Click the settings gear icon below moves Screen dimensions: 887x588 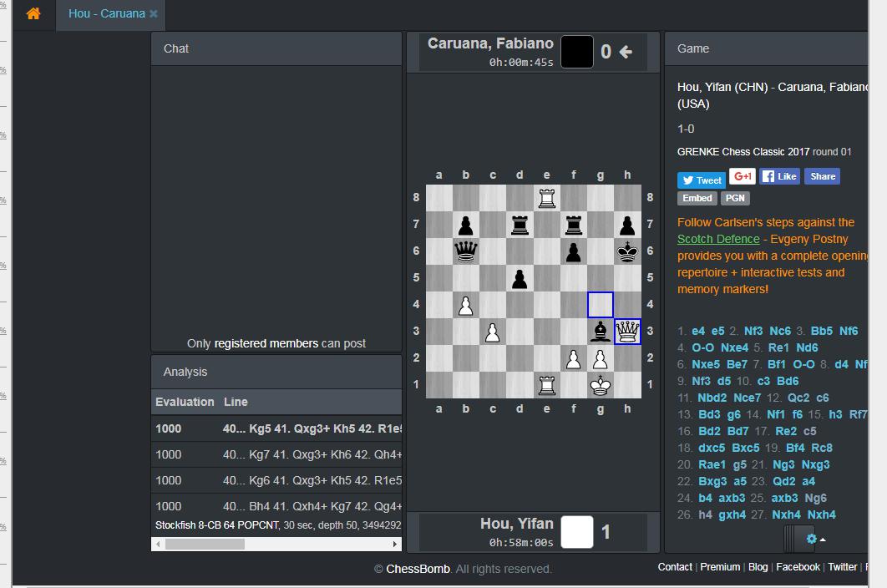pos(811,539)
